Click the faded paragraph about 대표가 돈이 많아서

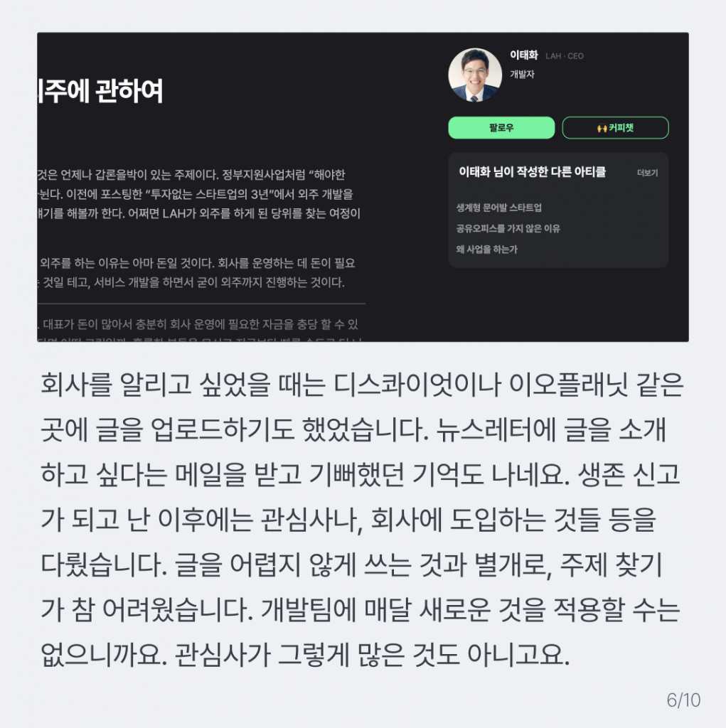click(x=199, y=329)
